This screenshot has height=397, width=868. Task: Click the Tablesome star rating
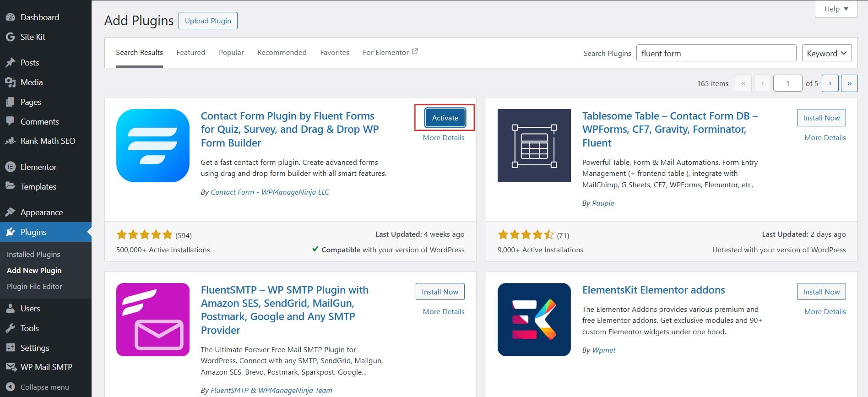[x=526, y=235]
